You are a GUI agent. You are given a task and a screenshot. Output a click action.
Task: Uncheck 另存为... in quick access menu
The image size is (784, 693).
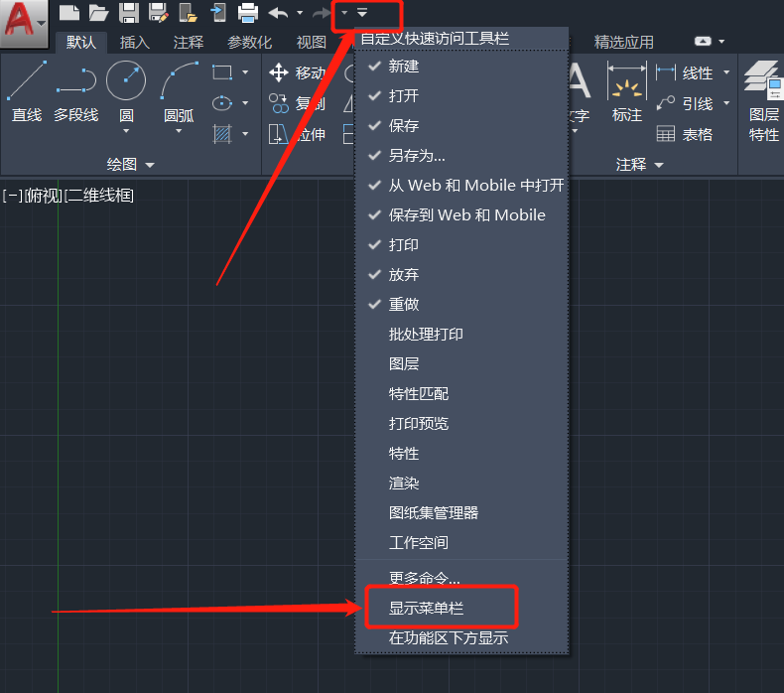[461, 156]
